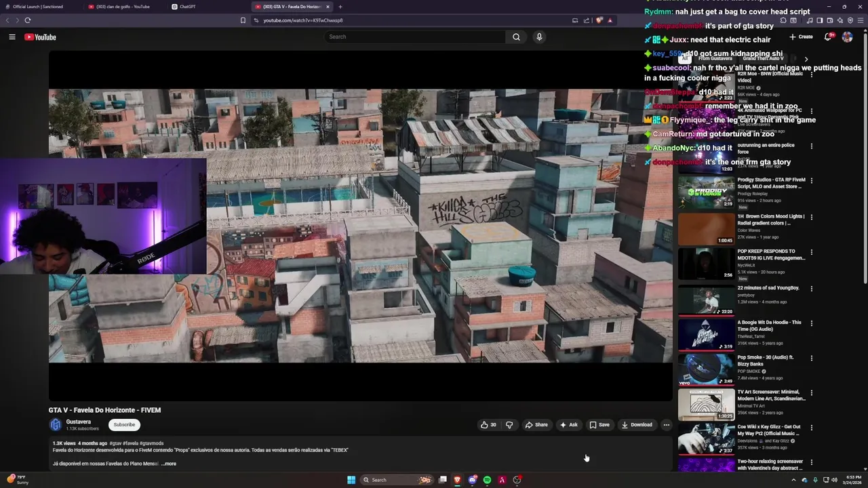This screenshot has width=868, height=488.
Task: Open the Gustavera channel avatar
Action: (56, 425)
